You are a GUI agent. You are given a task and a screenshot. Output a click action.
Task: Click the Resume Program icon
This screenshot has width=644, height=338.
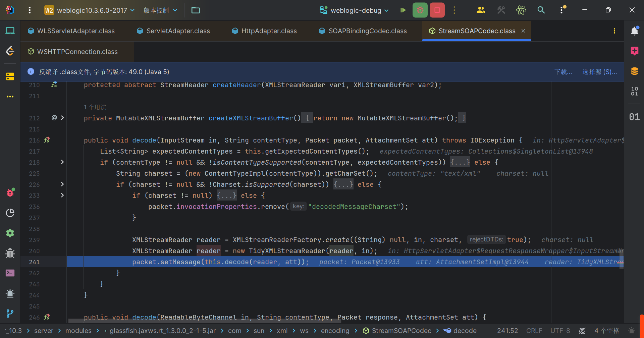pos(403,10)
